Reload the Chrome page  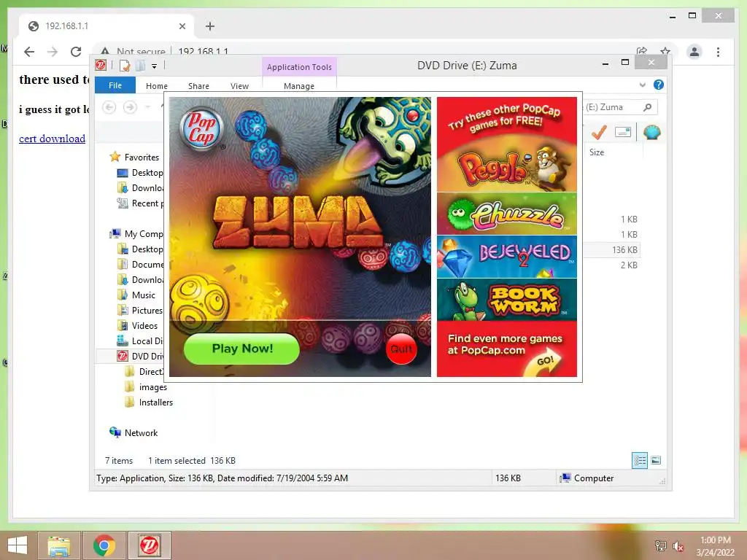click(76, 52)
